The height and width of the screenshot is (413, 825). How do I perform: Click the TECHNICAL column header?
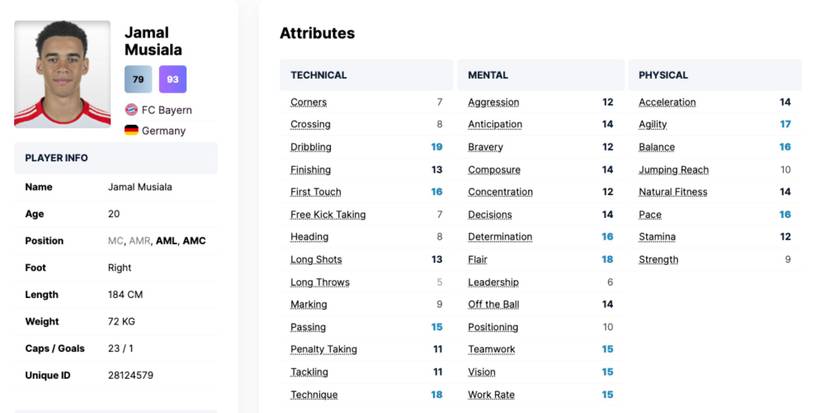click(x=319, y=75)
